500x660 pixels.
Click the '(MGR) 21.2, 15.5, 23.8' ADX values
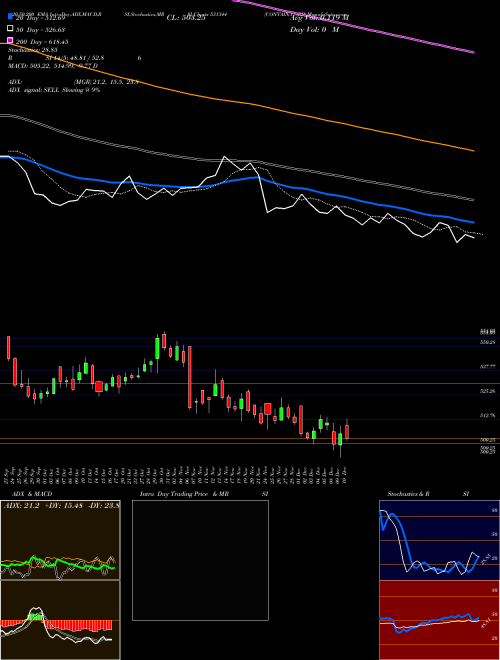pyautogui.click(x=106, y=82)
